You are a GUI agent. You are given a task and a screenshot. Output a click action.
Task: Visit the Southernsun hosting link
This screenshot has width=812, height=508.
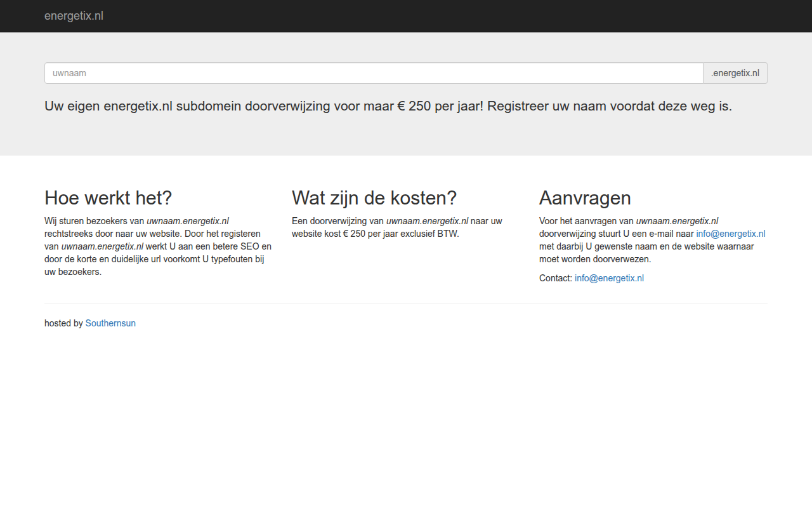[x=110, y=323]
